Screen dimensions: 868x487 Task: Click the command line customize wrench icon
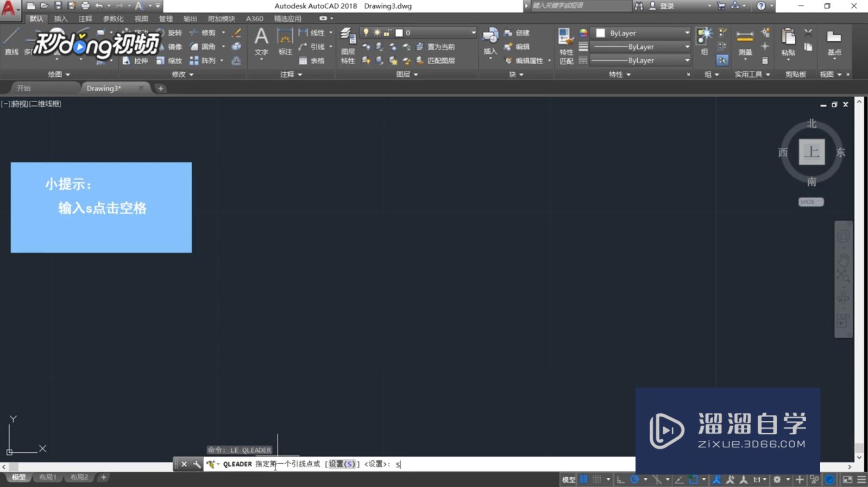(196, 464)
